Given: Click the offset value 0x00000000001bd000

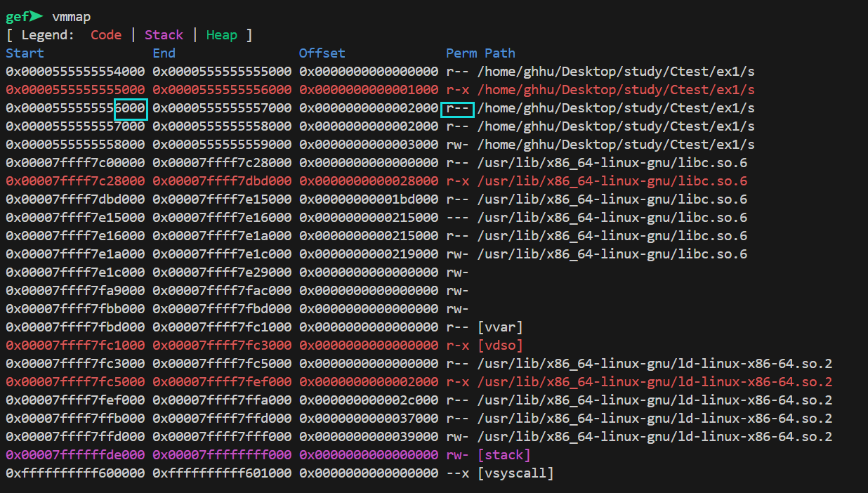Looking at the screenshot, I should coord(369,199).
